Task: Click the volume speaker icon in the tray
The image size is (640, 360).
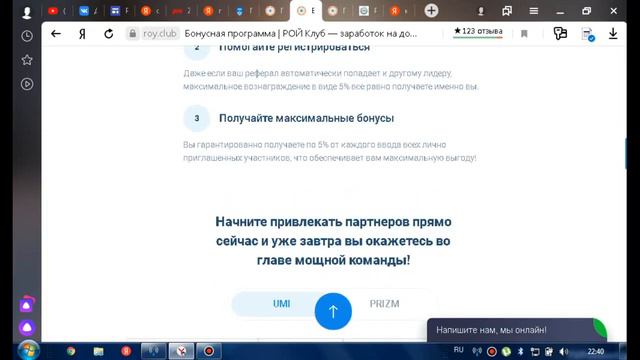Action: [x=564, y=351]
